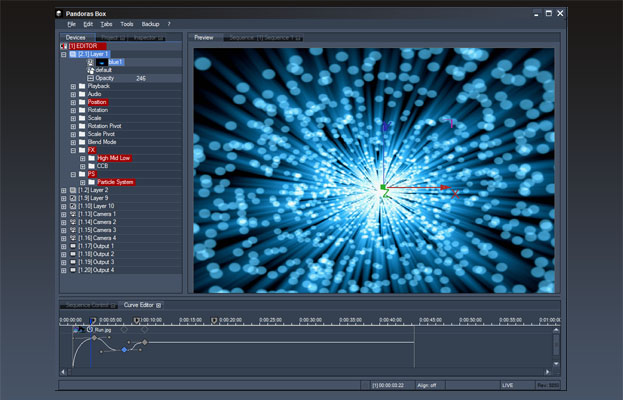Collapse the FX folder
Image resolution: width=623 pixels, height=400 pixels.
[x=73, y=150]
